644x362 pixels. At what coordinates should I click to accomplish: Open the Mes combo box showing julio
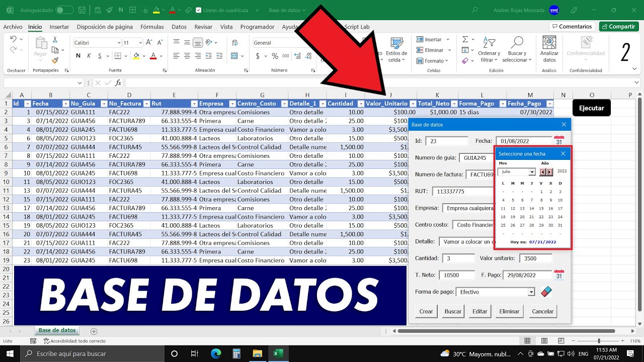coord(517,172)
